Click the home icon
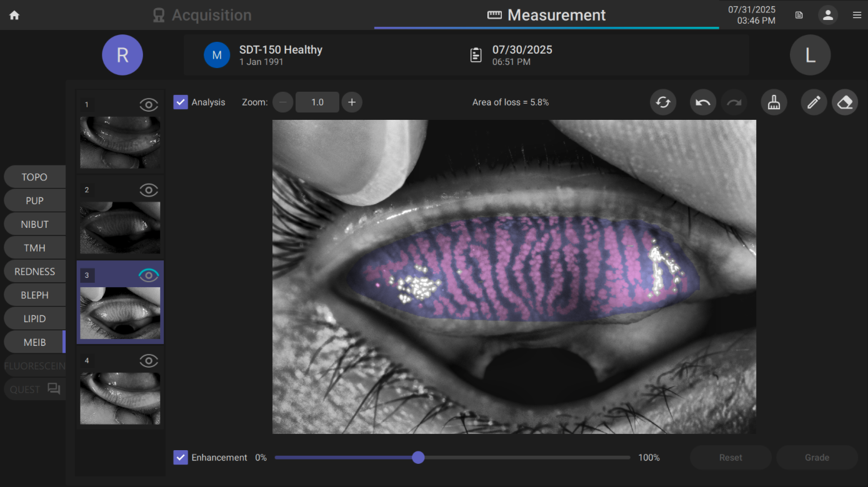 point(14,16)
